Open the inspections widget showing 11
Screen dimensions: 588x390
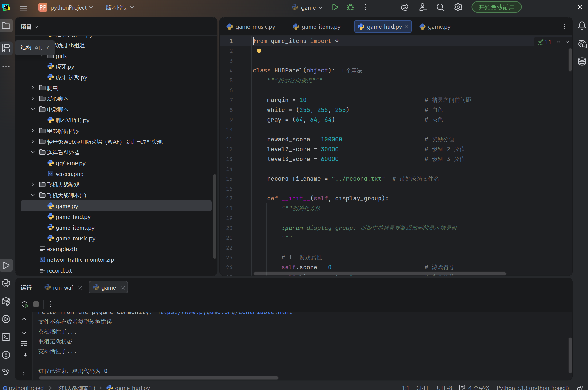[545, 42]
